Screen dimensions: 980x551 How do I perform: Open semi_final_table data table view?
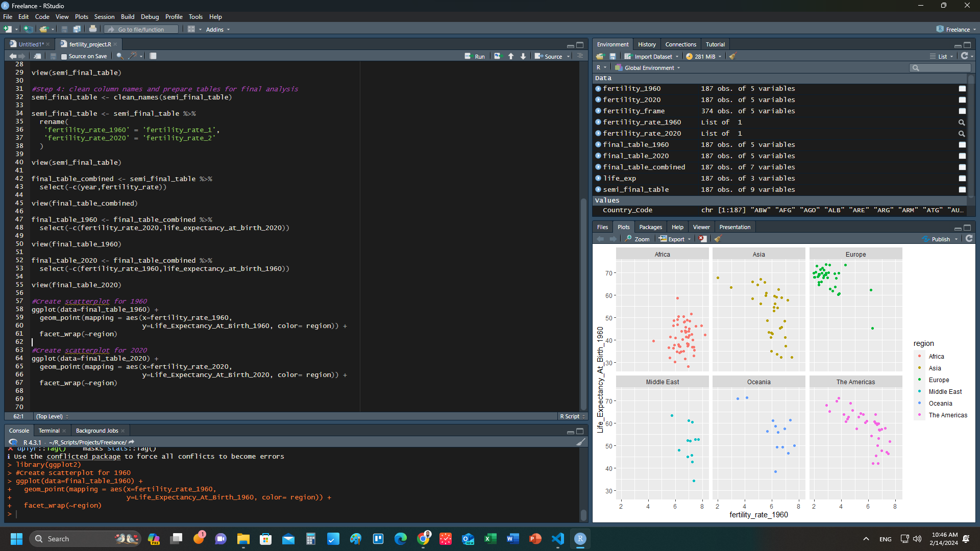tap(962, 190)
